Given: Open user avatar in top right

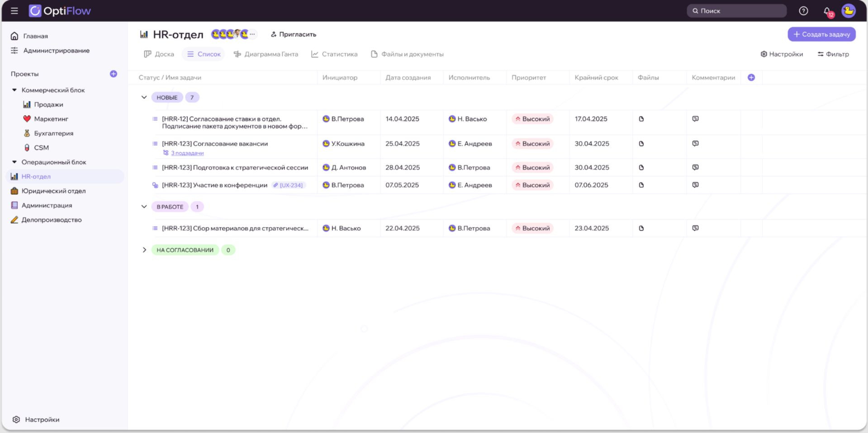Looking at the screenshot, I should point(849,11).
